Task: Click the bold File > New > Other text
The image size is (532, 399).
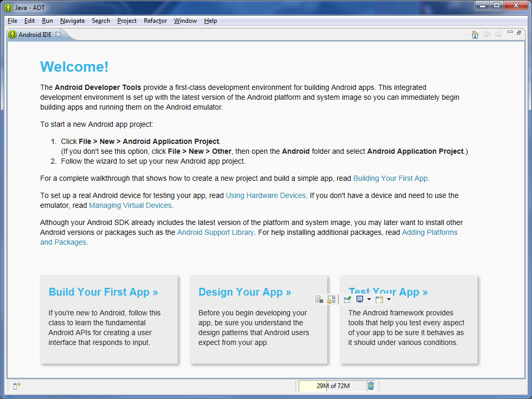Action: 199,151
